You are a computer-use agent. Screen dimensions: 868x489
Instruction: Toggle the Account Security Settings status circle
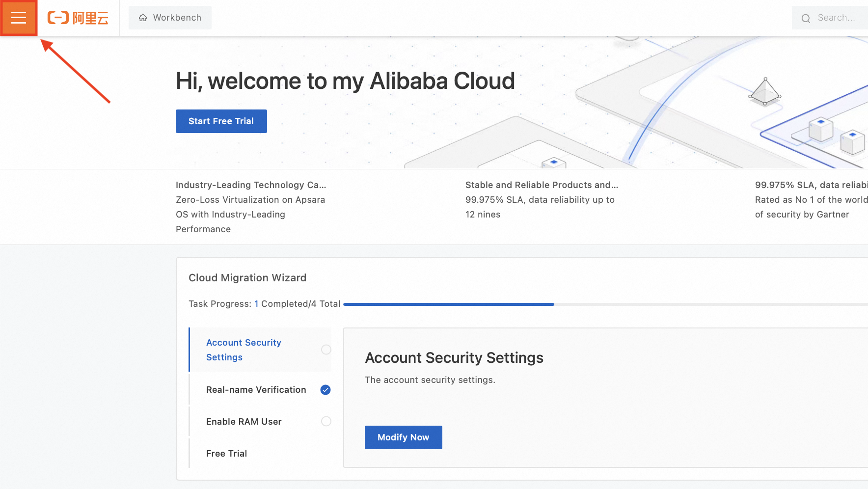tap(326, 350)
